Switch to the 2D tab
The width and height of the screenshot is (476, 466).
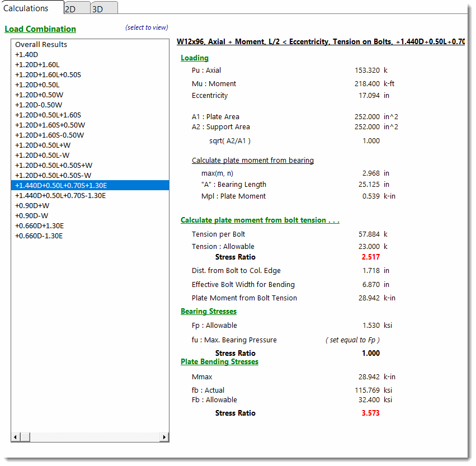pyautogui.click(x=71, y=9)
